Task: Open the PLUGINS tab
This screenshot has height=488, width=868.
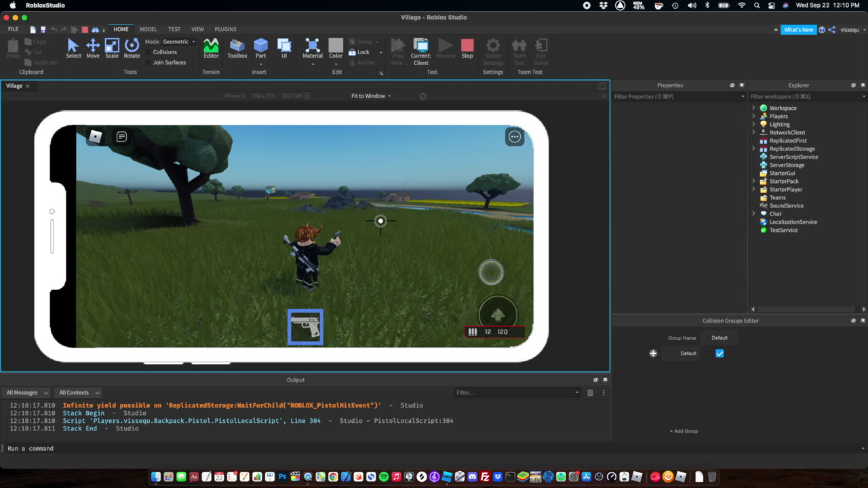Action: [x=225, y=30]
